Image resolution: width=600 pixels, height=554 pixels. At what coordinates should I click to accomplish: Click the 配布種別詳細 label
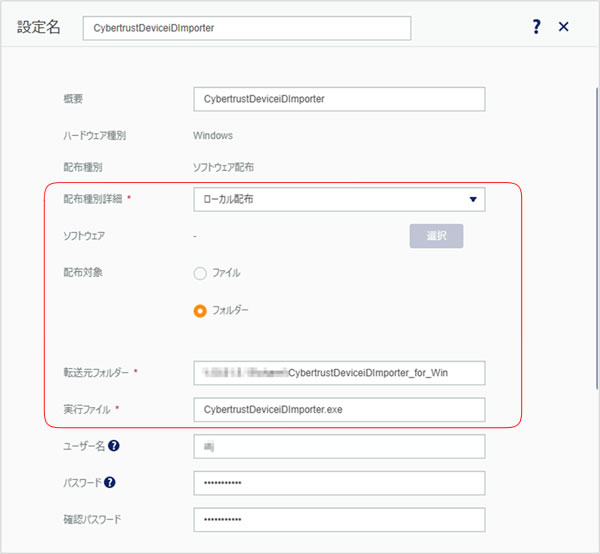tap(93, 199)
